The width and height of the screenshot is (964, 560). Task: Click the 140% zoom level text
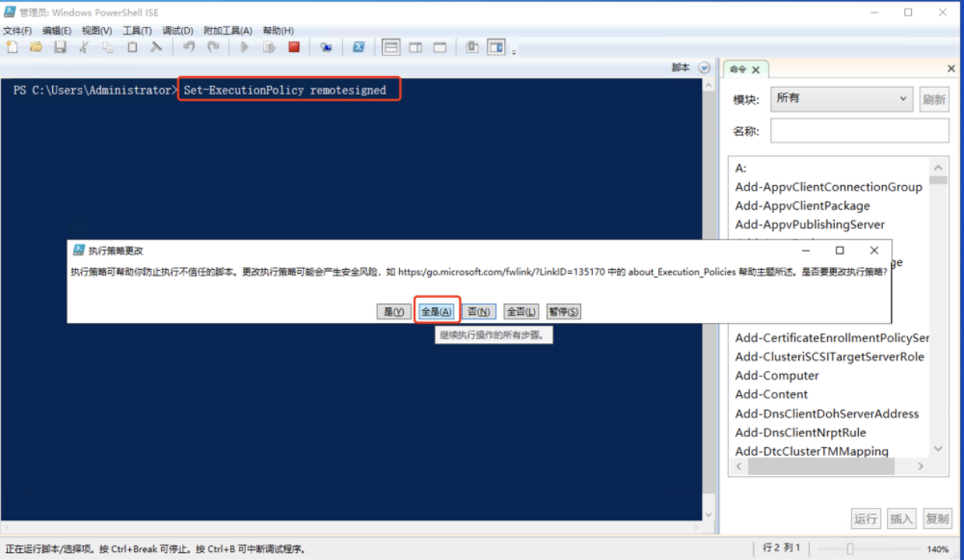tap(938, 549)
